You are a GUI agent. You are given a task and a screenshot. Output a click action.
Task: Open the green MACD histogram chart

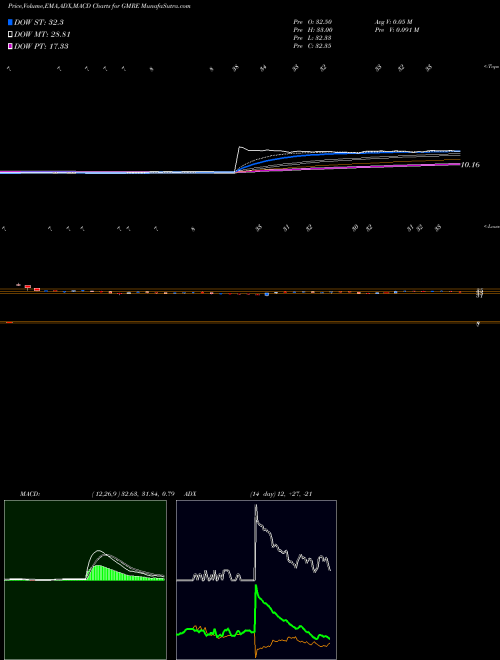[x=85, y=580]
